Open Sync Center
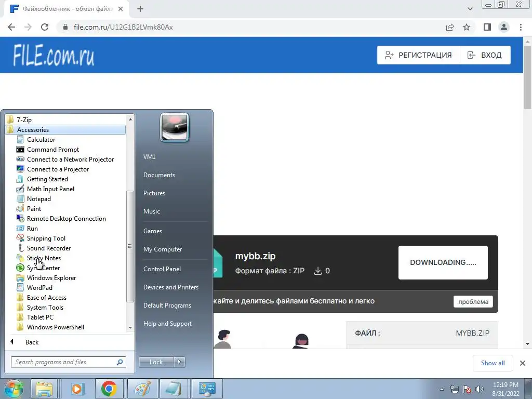 (43, 268)
